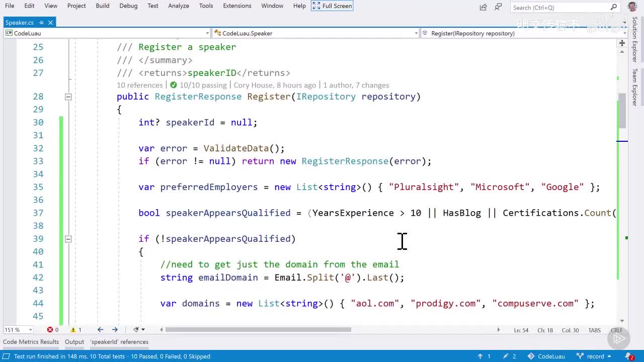Click the vertical scrollbar down arrow

pyautogui.click(x=622, y=321)
